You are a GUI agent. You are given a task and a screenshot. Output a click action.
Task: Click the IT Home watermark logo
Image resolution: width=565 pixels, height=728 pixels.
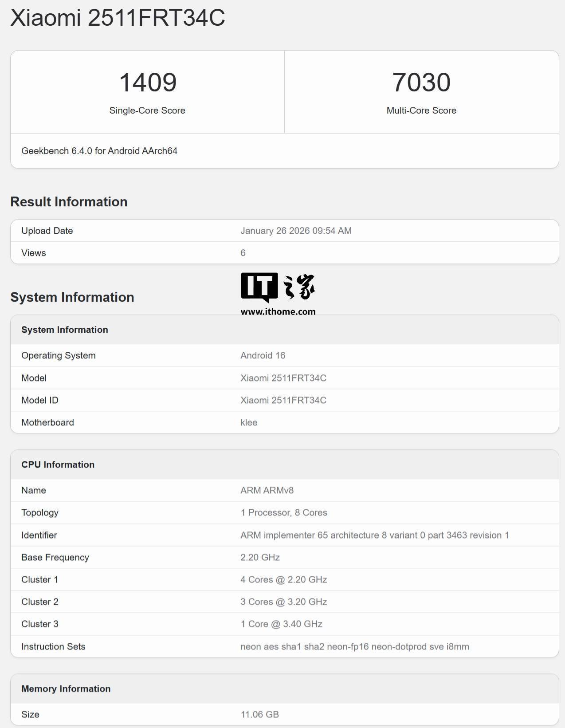[278, 287]
